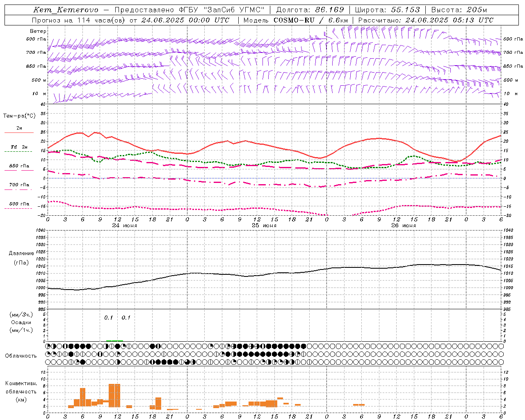Select the '26 июня' date label
Viewport: 525px width, 420px height.
[404, 226]
